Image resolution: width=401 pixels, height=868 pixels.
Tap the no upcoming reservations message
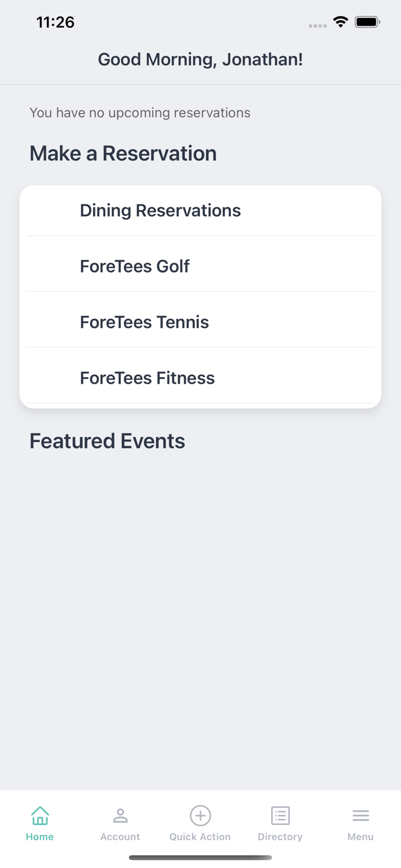[x=140, y=112]
